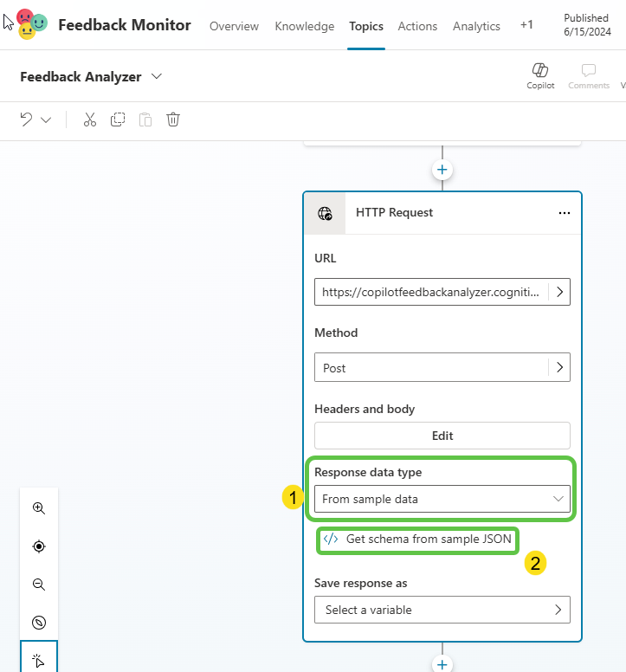Click the Delete trash icon

(173, 120)
